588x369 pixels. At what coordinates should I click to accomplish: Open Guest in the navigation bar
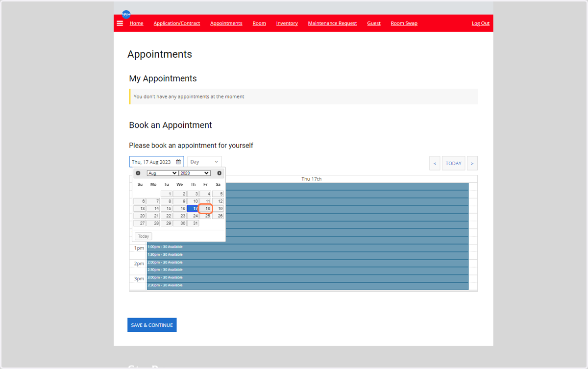point(374,23)
